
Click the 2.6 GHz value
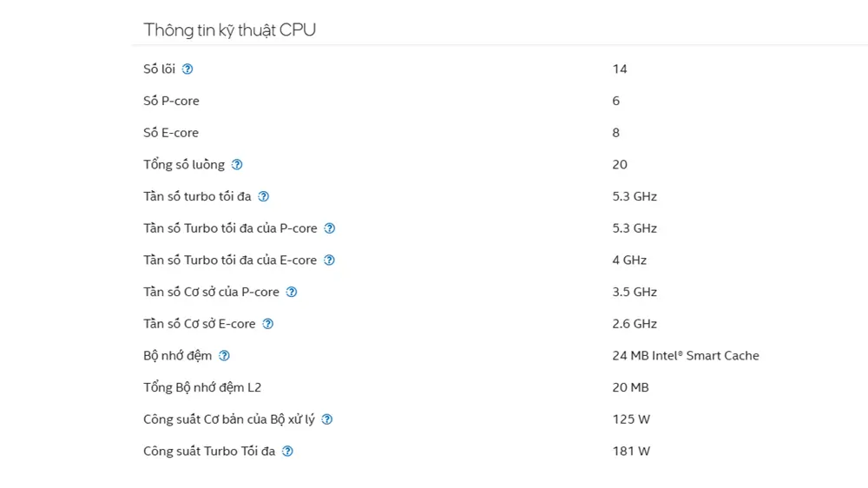tap(635, 324)
